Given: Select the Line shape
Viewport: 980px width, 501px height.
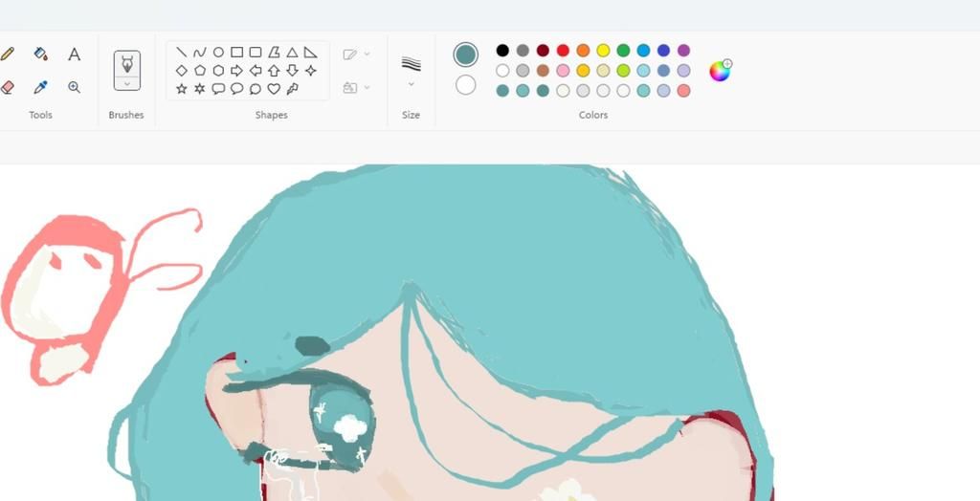Looking at the screenshot, I should click(x=181, y=52).
